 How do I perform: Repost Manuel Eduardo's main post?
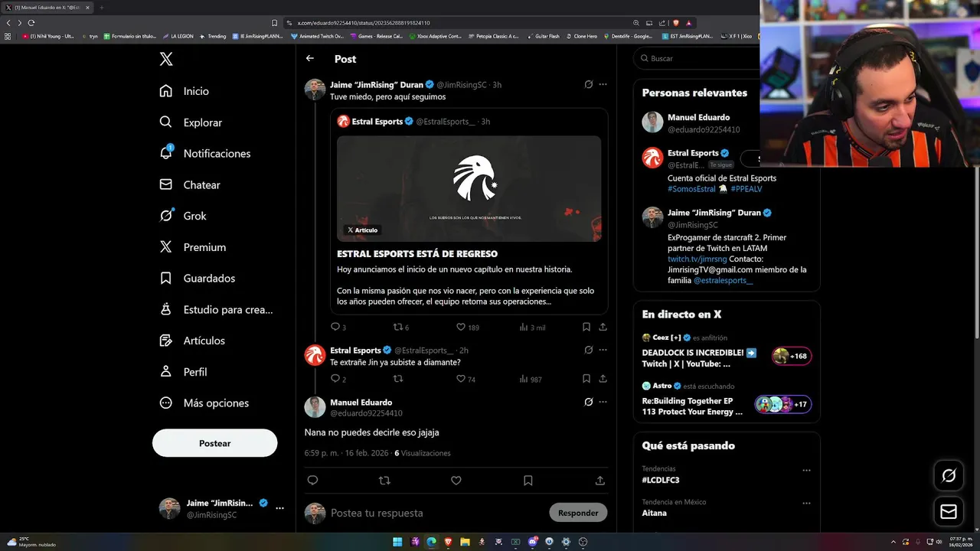[384, 481]
